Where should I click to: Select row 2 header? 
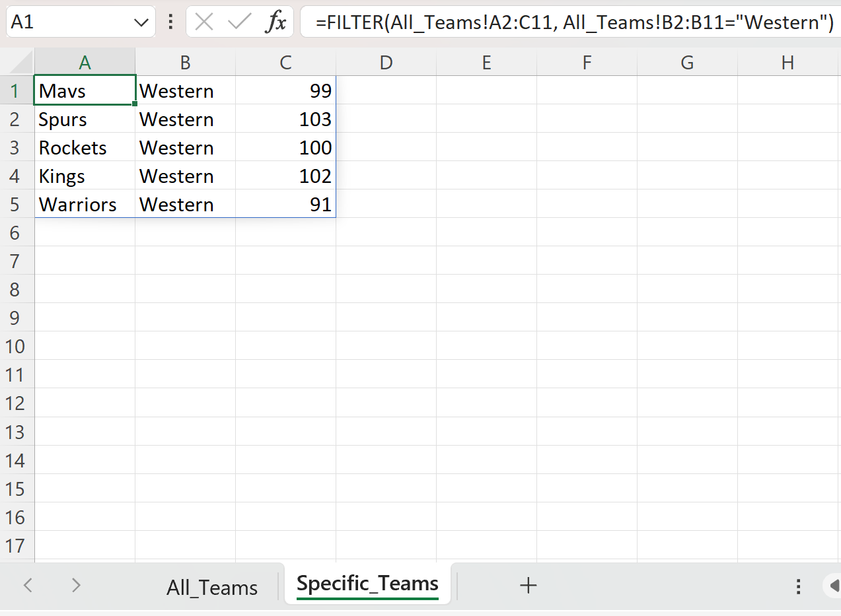point(17,119)
